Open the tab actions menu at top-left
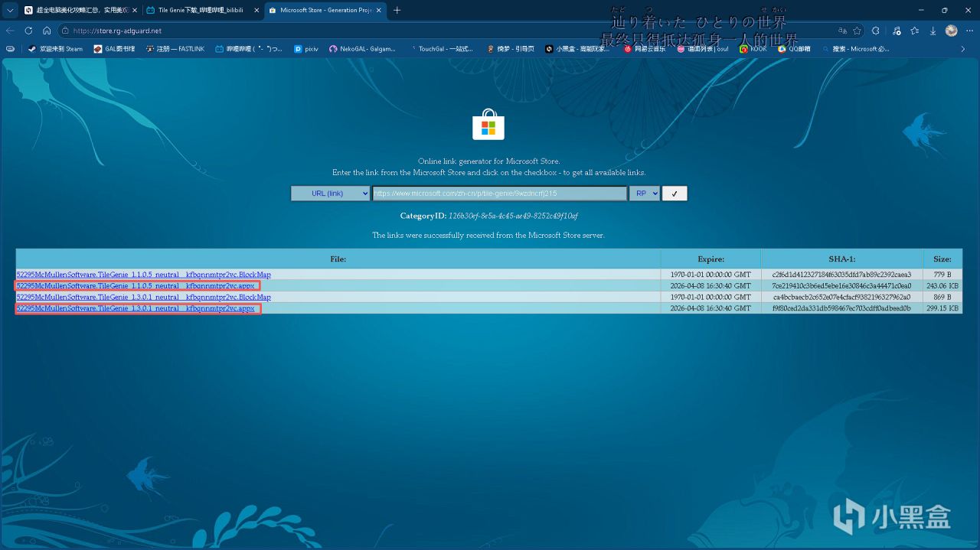Viewport: 980px width, 550px height. point(10,11)
